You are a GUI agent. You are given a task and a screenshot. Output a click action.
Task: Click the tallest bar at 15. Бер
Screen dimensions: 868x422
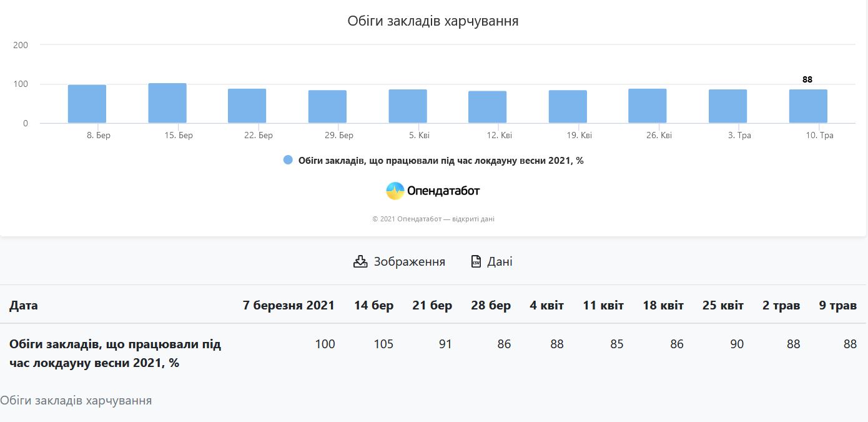click(167, 102)
